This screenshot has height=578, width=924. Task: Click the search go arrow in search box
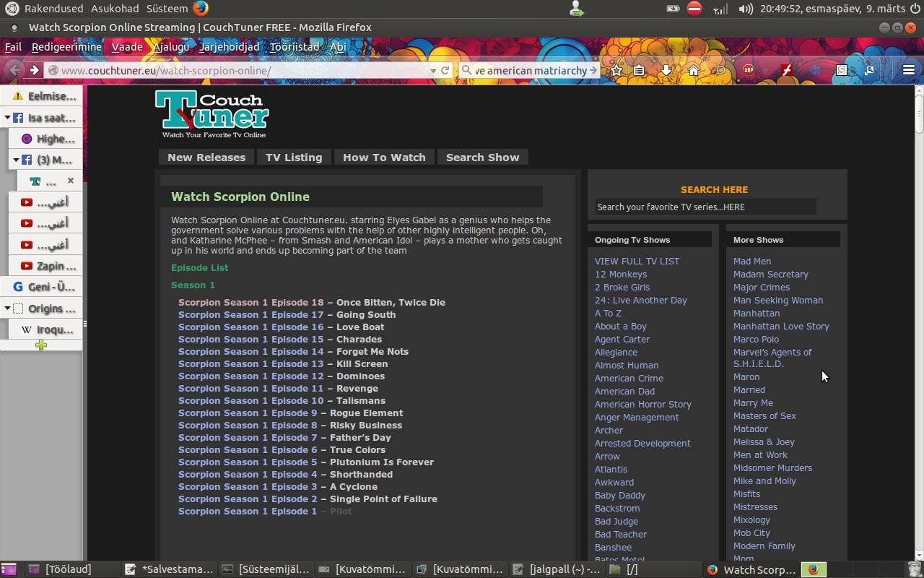coord(593,70)
